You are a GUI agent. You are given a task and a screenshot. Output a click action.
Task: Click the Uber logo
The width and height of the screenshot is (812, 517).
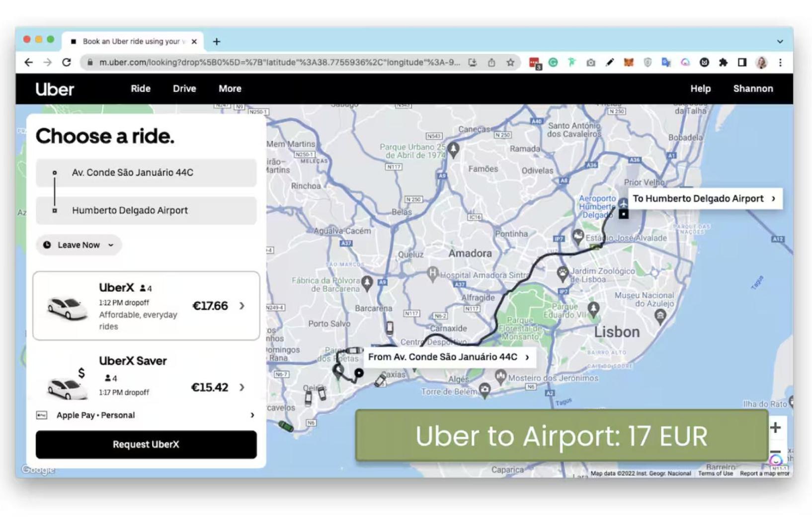click(55, 89)
